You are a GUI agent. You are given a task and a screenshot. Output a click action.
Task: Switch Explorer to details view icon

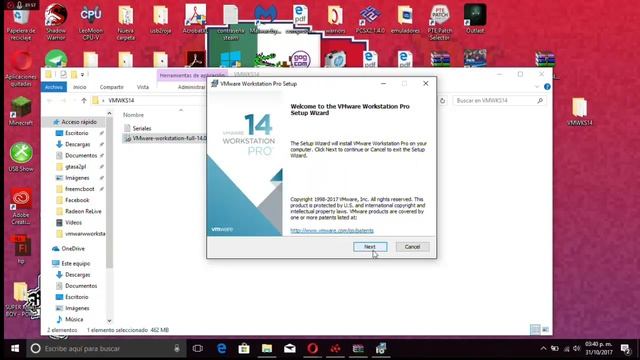[x=535, y=329]
